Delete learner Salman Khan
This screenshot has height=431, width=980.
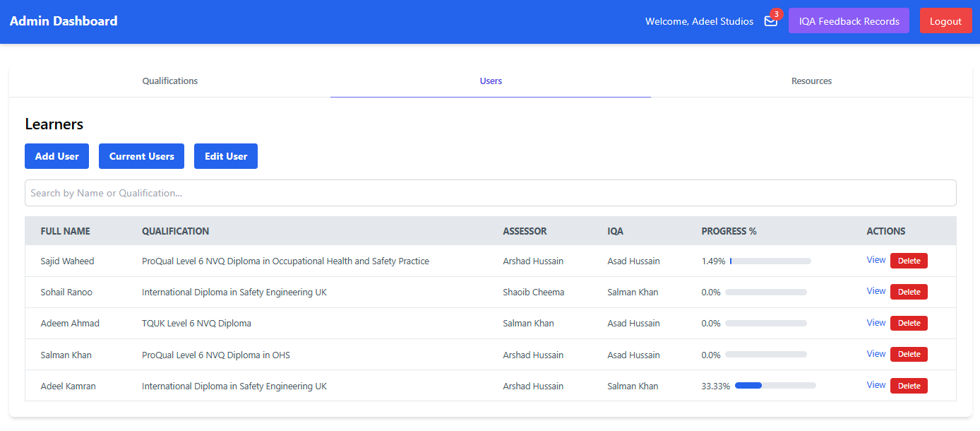909,354
